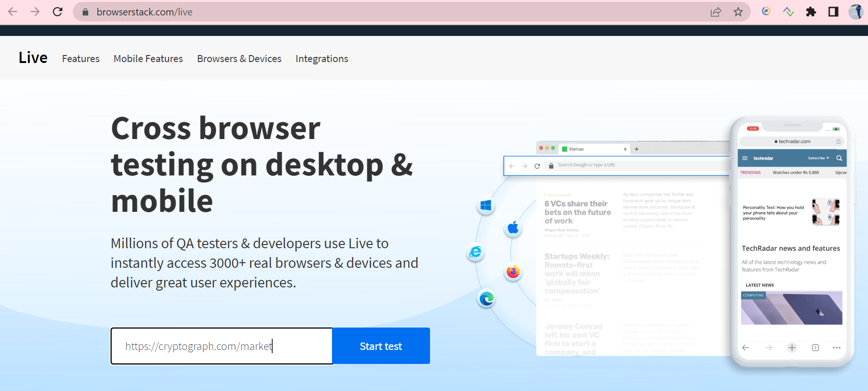The image size is (868, 391).
Task: Open the phone tabs count icon
Action: 815,348
